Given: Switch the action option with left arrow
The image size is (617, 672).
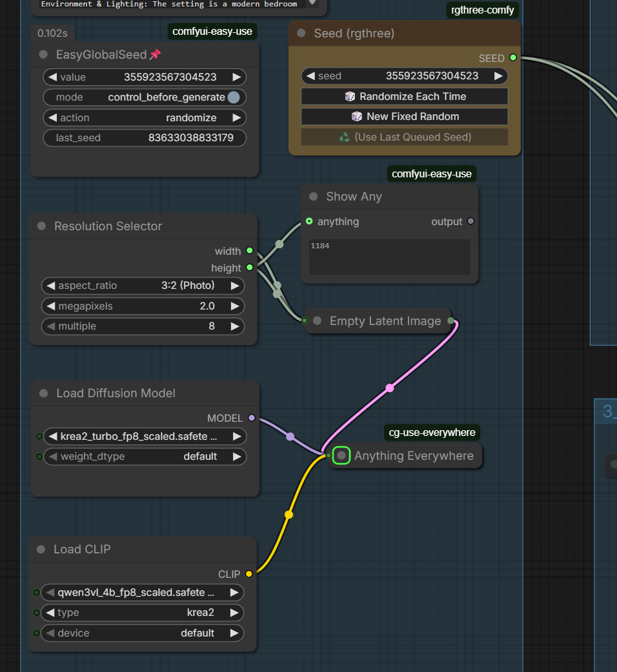Looking at the screenshot, I should click(x=52, y=117).
